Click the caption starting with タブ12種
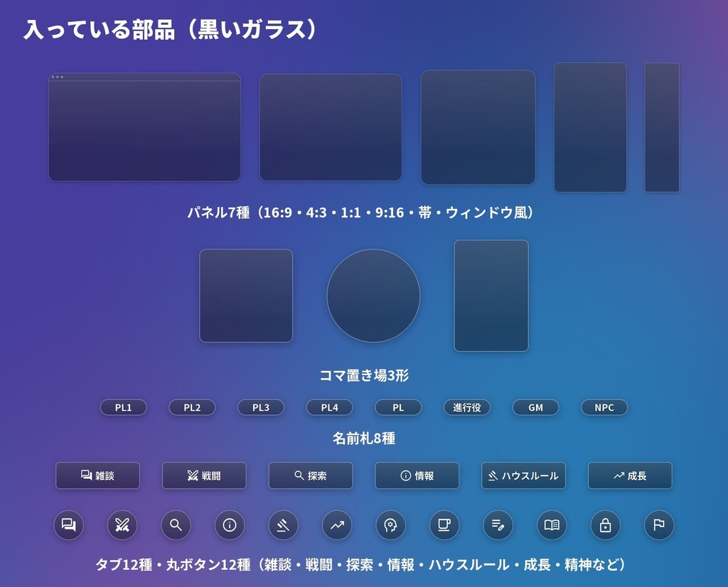 coord(360,564)
